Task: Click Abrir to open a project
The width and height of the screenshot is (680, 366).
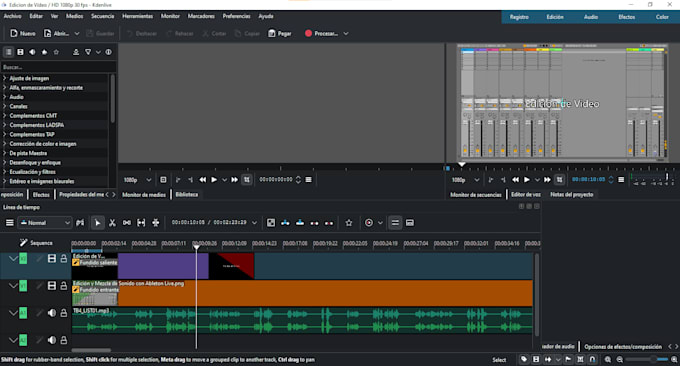Action: tap(57, 33)
